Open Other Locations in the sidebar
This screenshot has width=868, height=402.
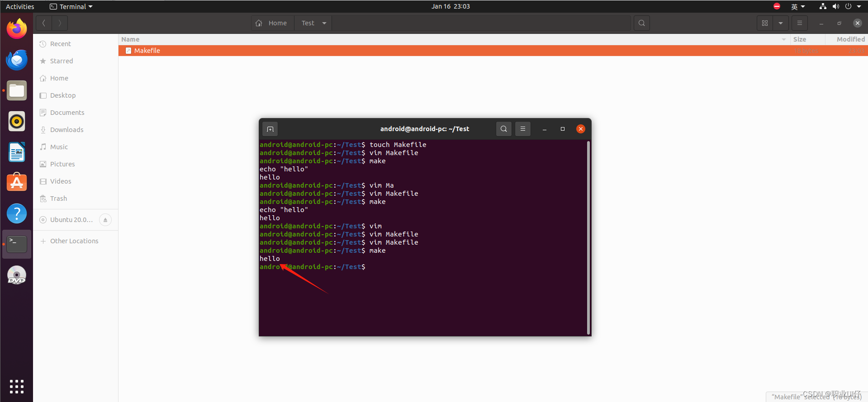click(76, 241)
